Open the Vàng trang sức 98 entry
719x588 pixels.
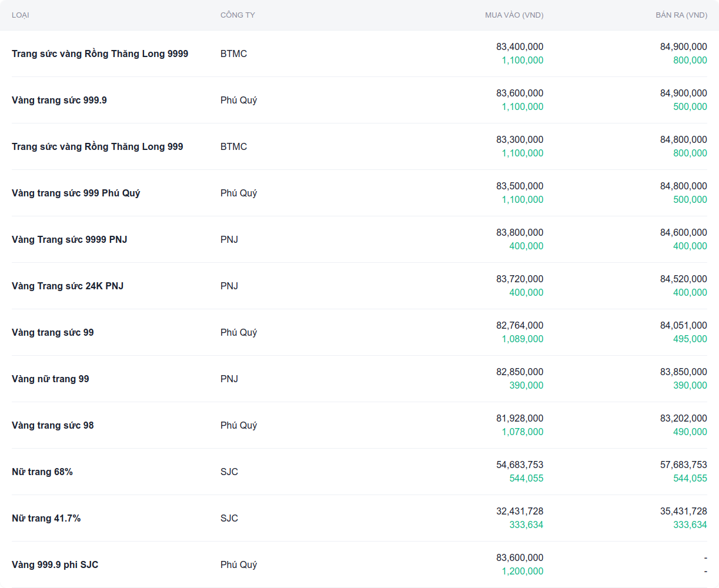point(53,425)
